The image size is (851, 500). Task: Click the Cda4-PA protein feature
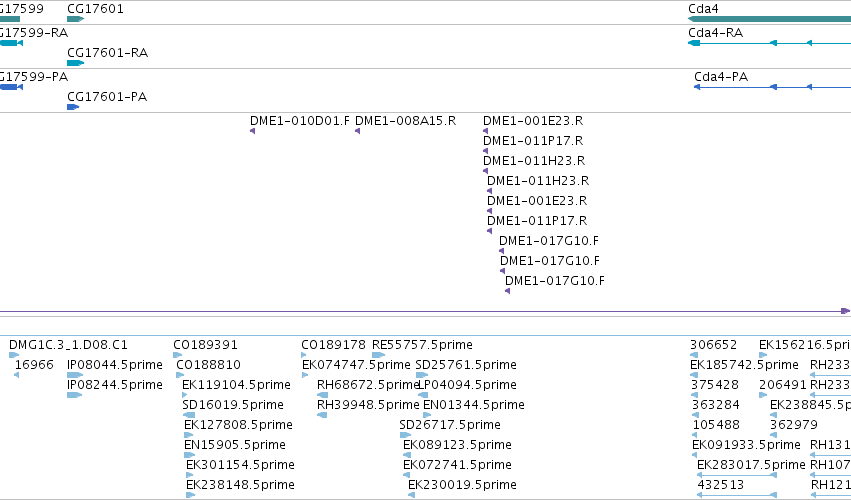click(772, 87)
